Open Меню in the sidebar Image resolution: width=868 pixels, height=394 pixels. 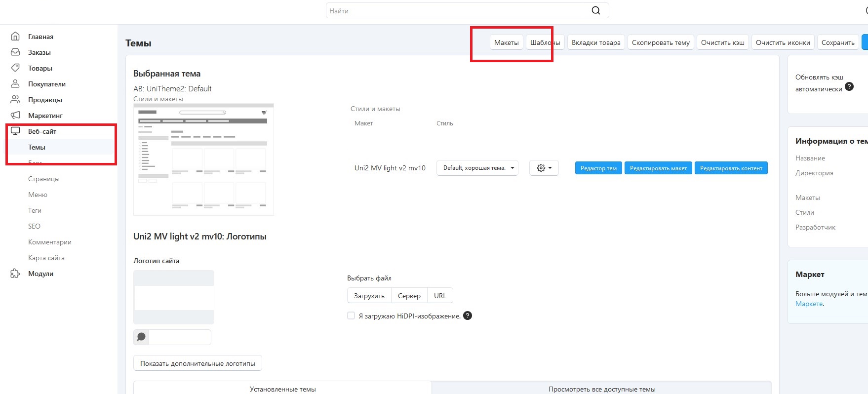click(38, 195)
